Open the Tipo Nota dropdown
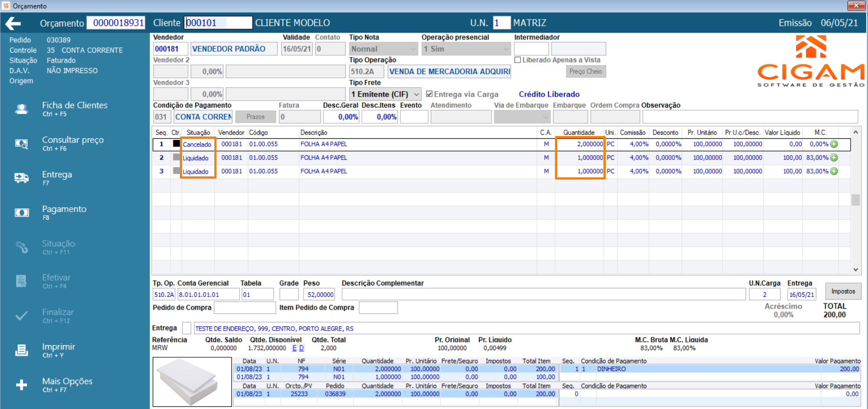 click(x=413, y=49)
